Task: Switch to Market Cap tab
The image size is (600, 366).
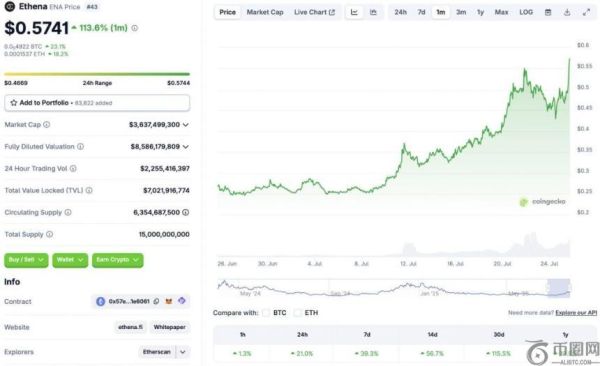Action: click(265, 12)
